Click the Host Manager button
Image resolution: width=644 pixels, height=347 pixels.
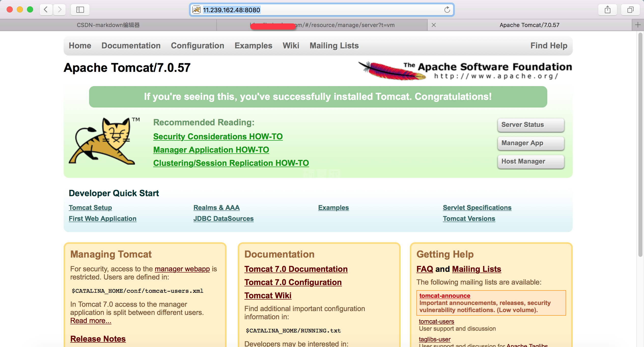click(531, 161)
